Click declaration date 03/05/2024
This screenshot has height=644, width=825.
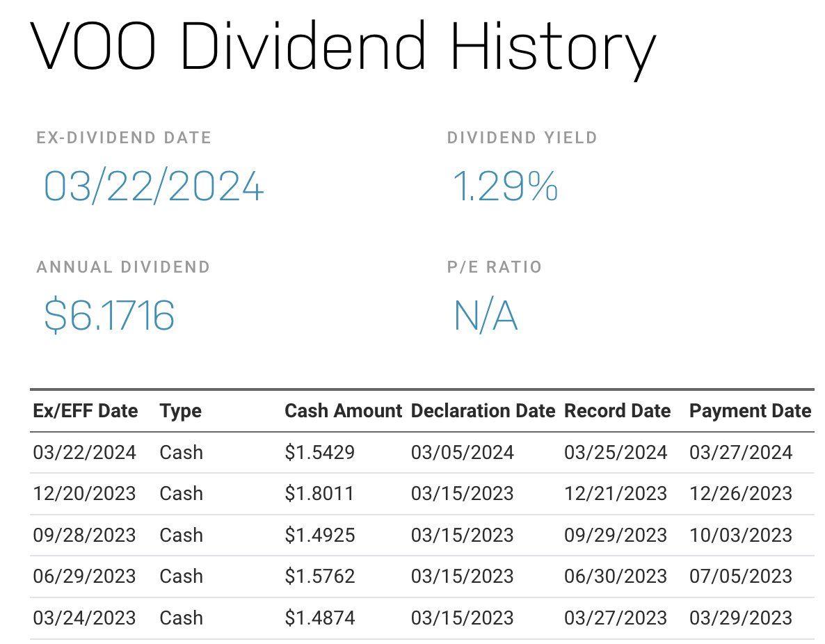coord(462,453)
